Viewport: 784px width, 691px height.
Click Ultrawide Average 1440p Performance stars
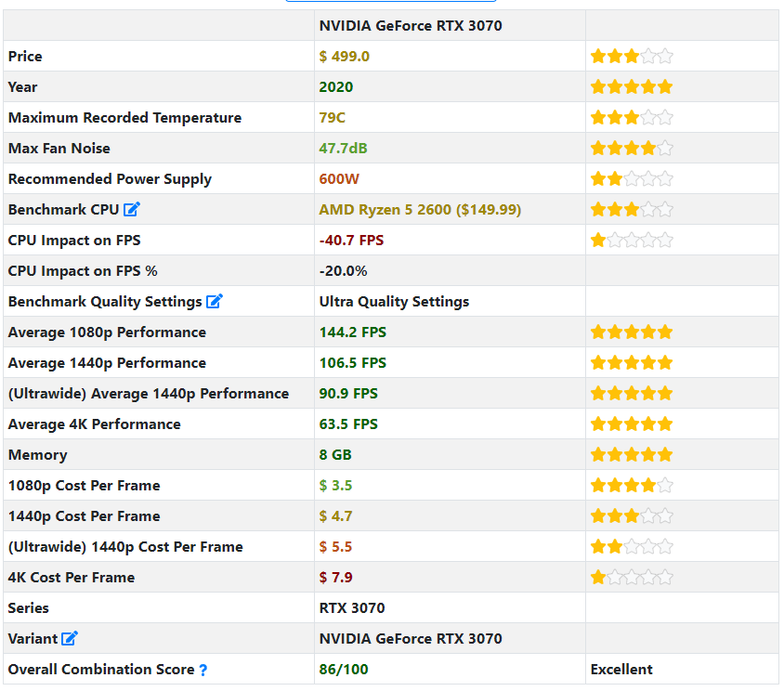632,393
